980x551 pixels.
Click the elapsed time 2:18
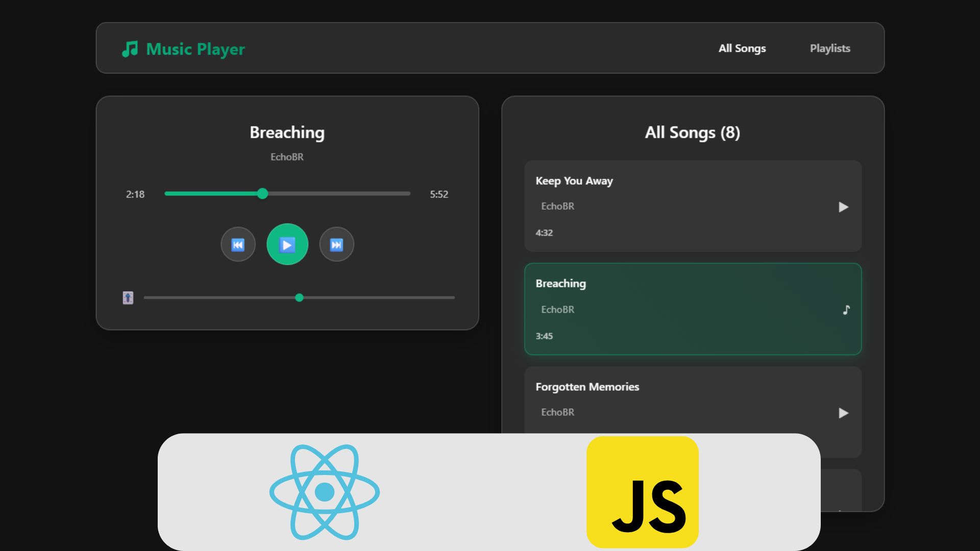(135, 194)
